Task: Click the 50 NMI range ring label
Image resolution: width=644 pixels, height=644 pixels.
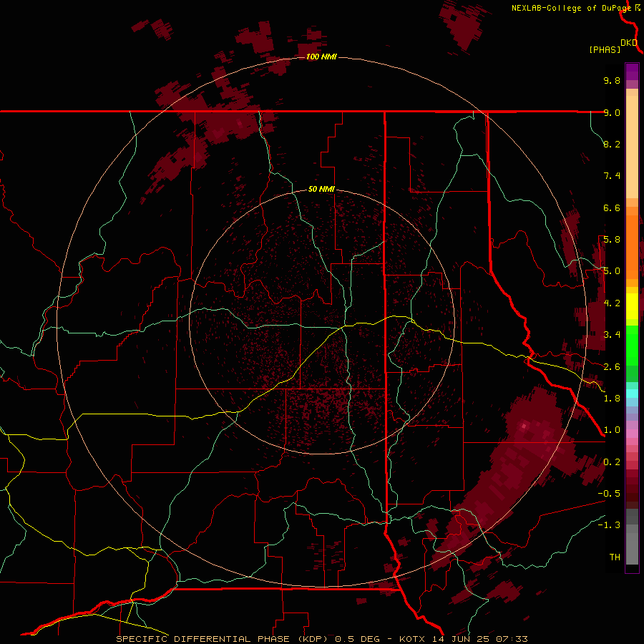Action: point(321,190)
